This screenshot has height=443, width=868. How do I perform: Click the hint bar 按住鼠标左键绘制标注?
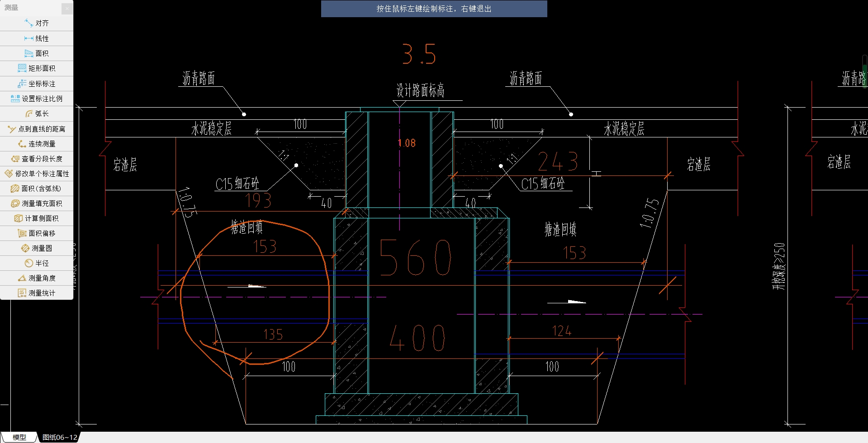434,9
